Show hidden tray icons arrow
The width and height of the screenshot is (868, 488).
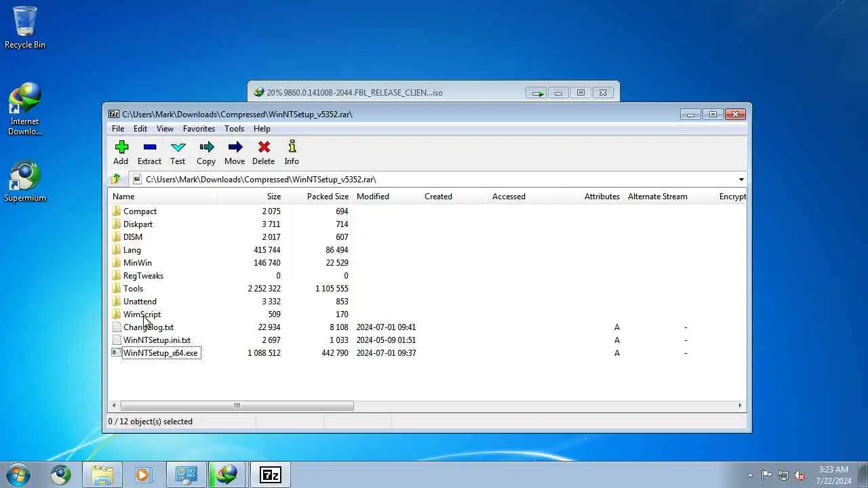pos(750,475)
